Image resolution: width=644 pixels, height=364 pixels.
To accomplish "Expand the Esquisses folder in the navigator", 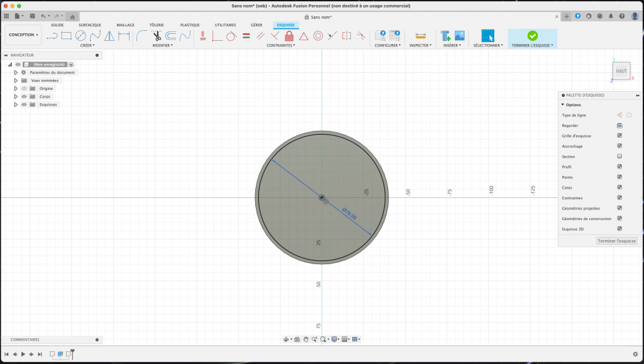I will coord(16,105).
